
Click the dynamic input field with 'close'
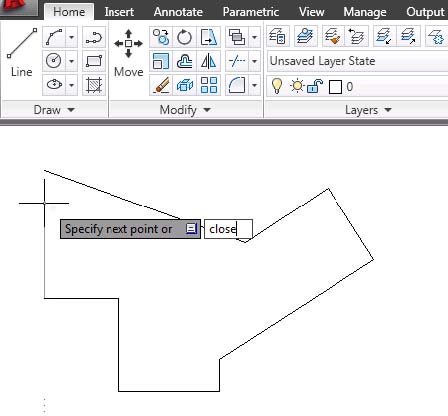click(228, 229)
